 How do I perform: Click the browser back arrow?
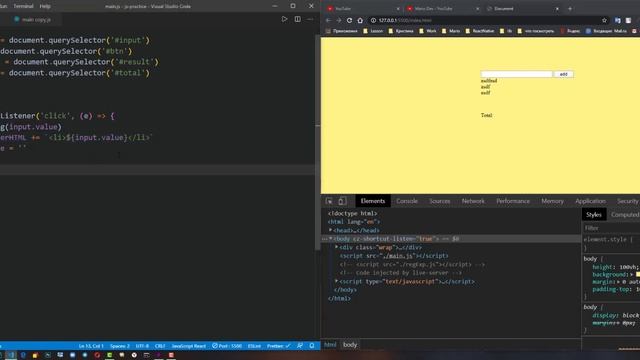click(x=329, y=20)
